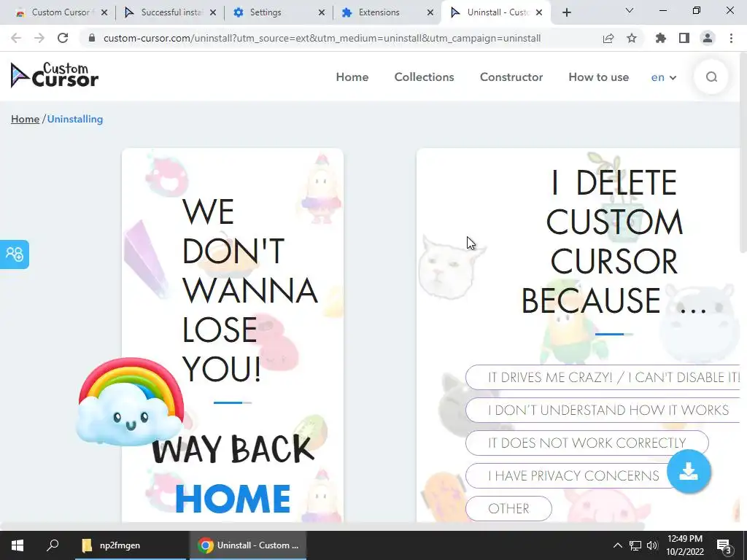Open the Collections navigation item

424,77
